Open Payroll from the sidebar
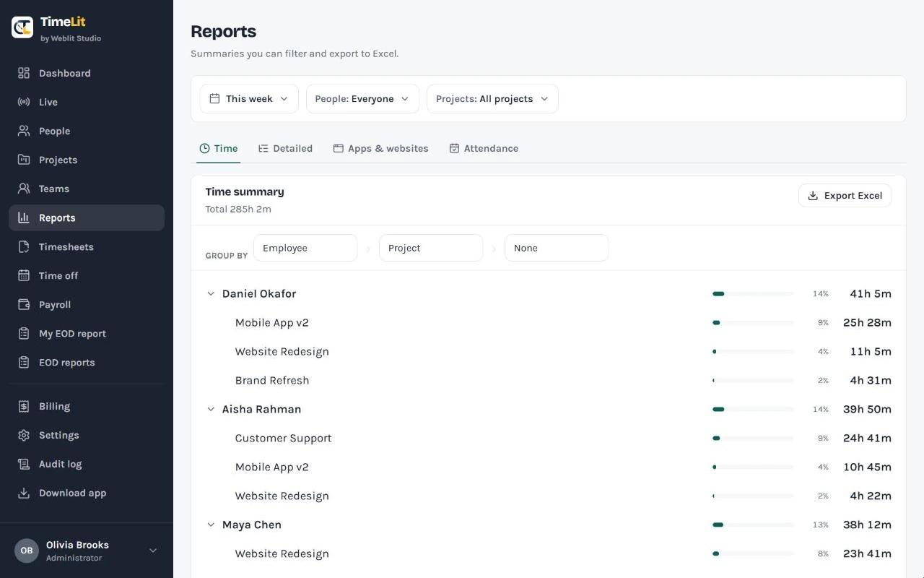 (x=87, y=304)
